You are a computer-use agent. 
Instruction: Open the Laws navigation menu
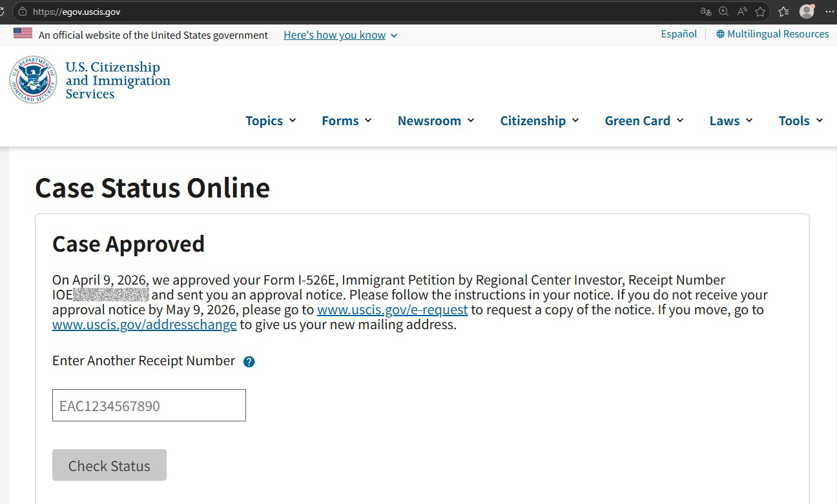pos(731,121)
